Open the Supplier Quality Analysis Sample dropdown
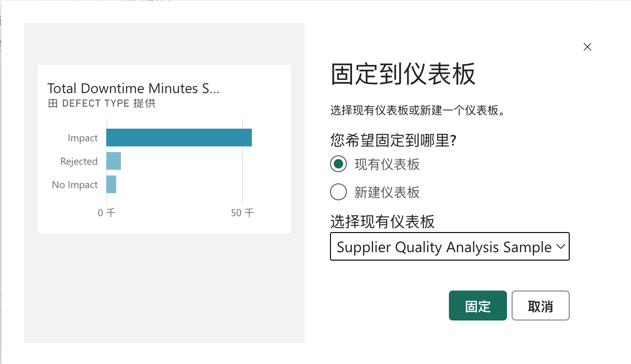The height and width of the screenshot is (364, 631). point(449,247)
